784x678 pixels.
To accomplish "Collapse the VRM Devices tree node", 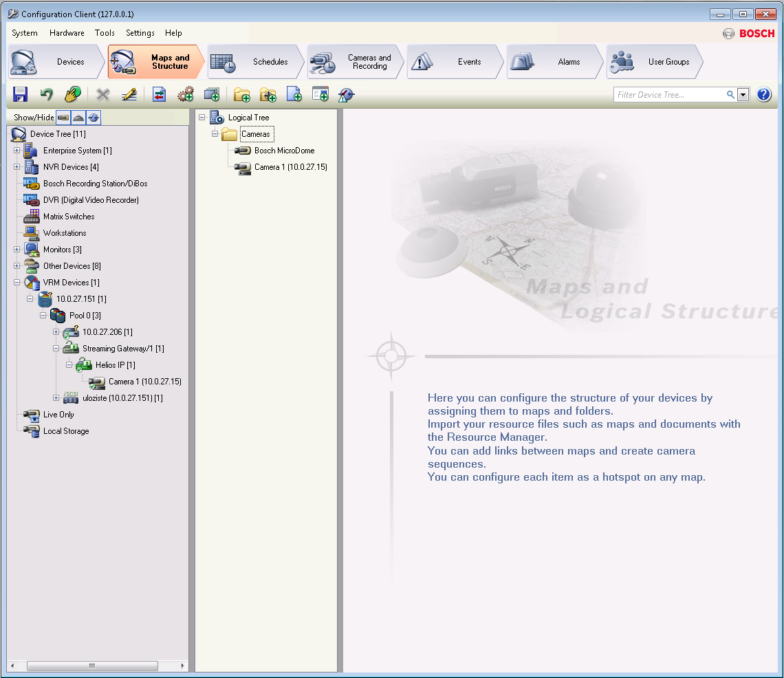I will 17,283.
